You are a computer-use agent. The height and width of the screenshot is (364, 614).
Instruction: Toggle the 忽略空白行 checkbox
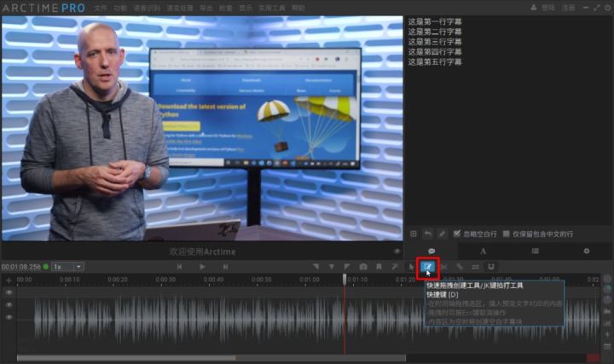(x=457, y=234)
